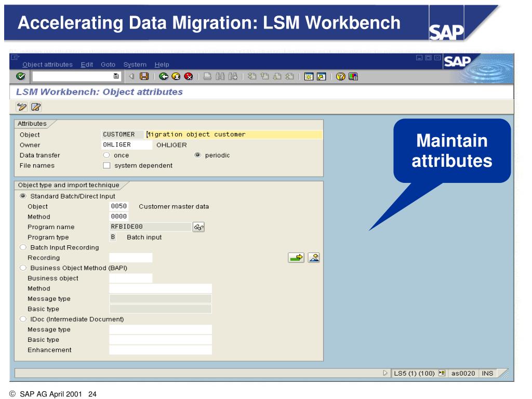
Task: Click the Find Next binoculars icon
Action: coord(233,76)
